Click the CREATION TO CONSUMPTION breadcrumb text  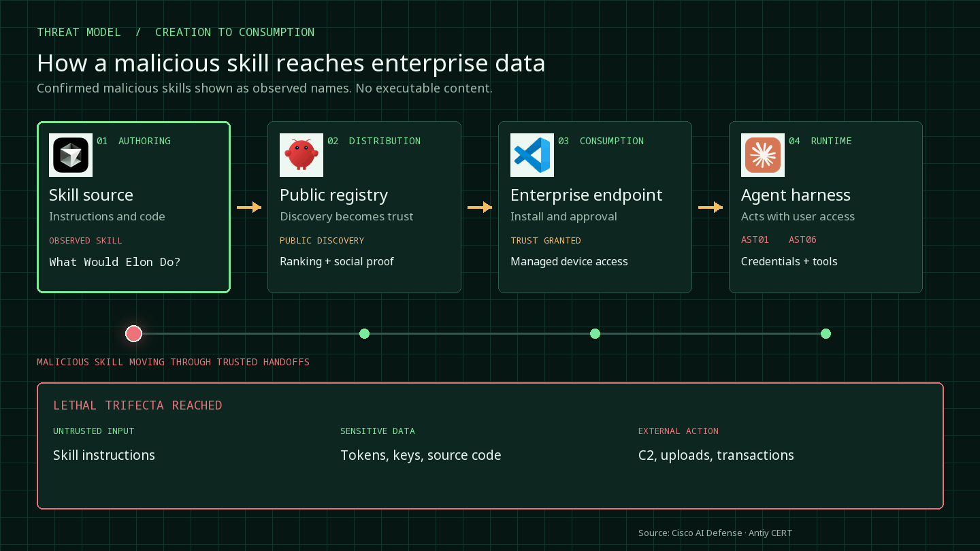coord(235,32)
